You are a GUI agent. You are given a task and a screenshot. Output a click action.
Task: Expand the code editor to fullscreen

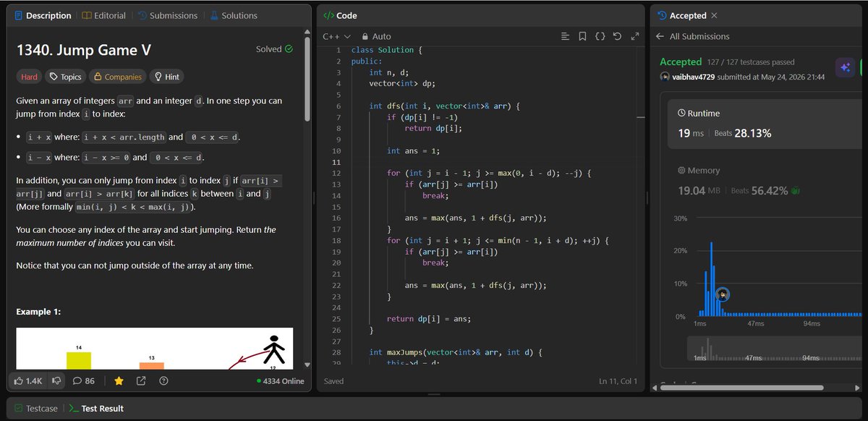tap(635, 36)
